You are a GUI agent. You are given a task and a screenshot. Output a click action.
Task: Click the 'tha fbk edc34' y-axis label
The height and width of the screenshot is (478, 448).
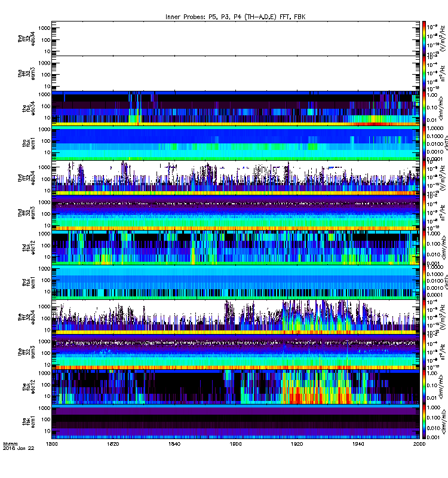29,108
